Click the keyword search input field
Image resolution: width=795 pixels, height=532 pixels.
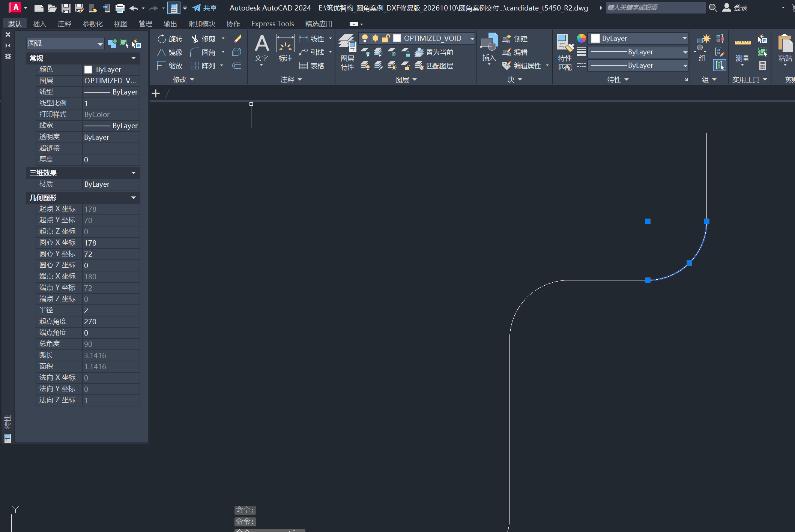point(655,7)
